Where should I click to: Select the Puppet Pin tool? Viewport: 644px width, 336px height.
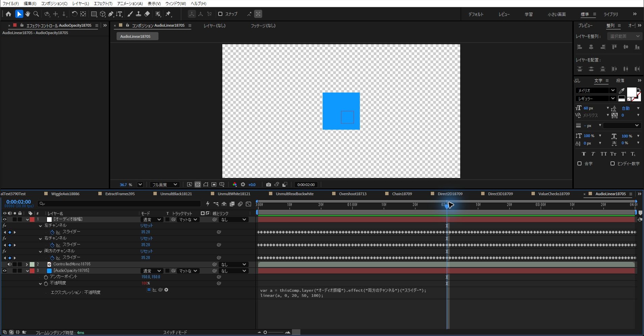[168, 14]
